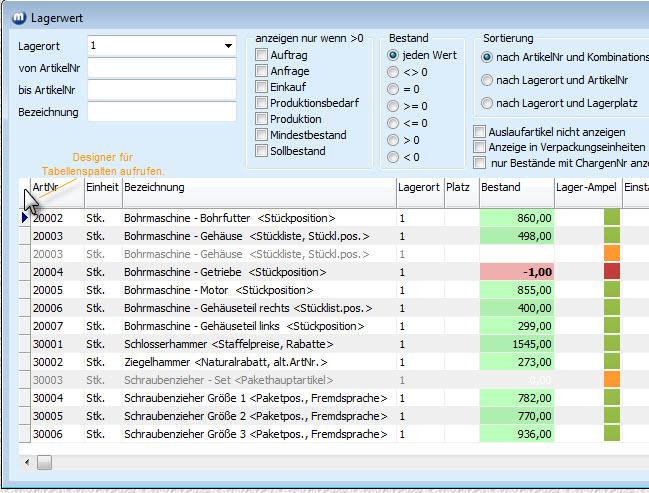
Task: Click the 'von ArtikelNr' input field
Action: (x=162, y=68)
